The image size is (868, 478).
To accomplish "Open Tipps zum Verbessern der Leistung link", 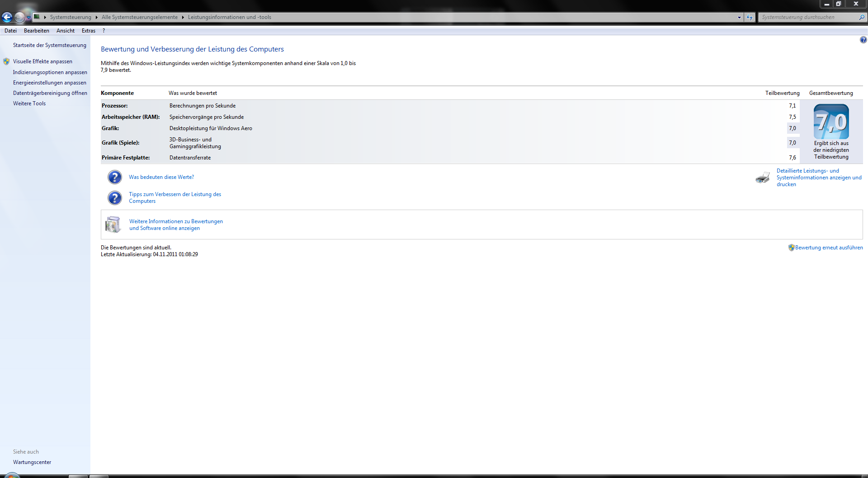I will (x=175, y=198).
